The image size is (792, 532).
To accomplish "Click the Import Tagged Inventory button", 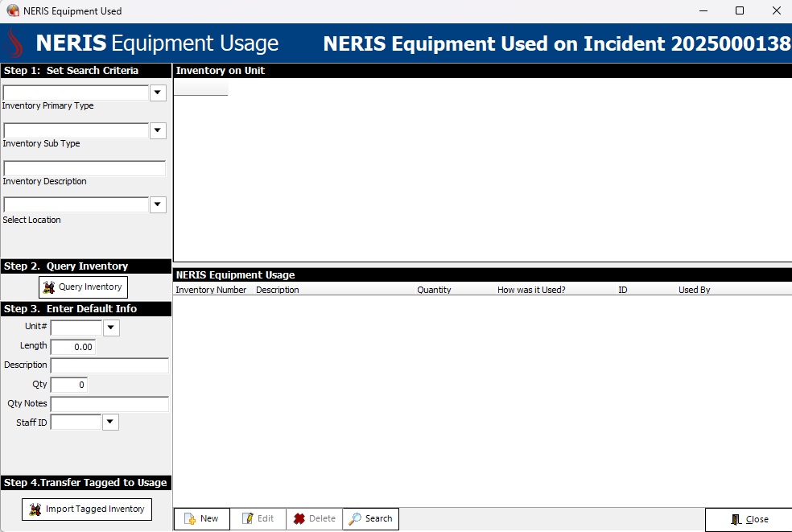I will pyautogui.click(x=86, y=509).
